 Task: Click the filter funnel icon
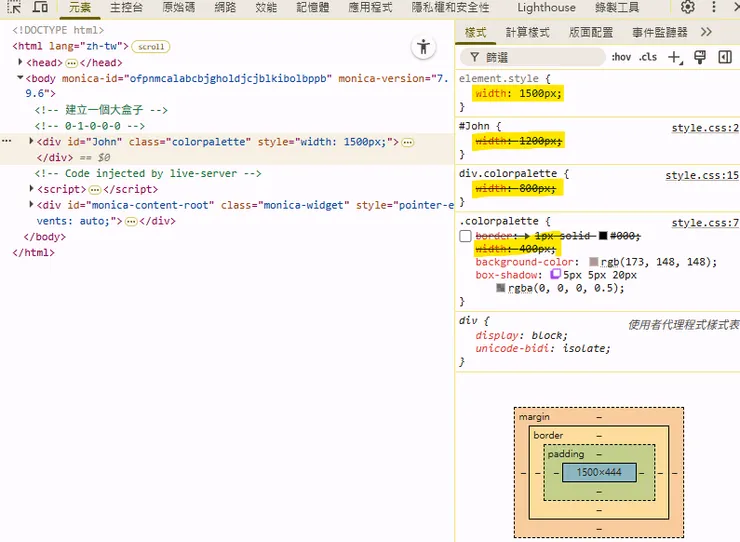[x=474, y=57]
